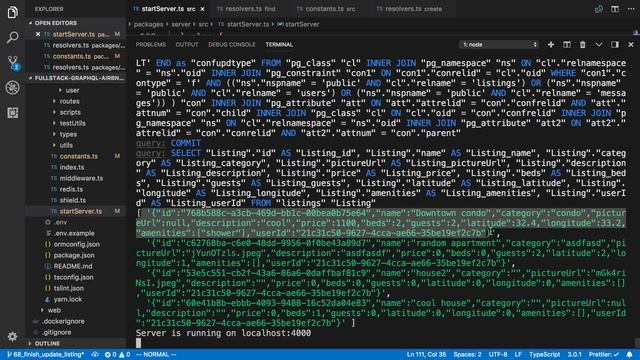Collapse the FULLSTACK-GRAPHQL-AIRBN project section
The width and height of the screenshot is (640, 360).
pos(76,78)
